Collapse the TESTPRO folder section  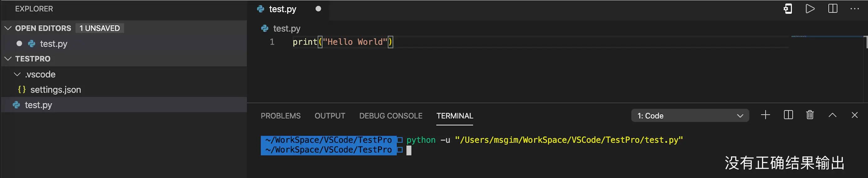8,59
